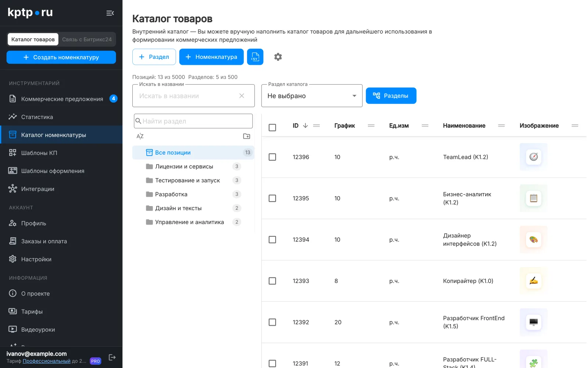Viewport: 588px width, 368px height.
Task: Click the Найти раздел search box
Action: pos(193,121)
